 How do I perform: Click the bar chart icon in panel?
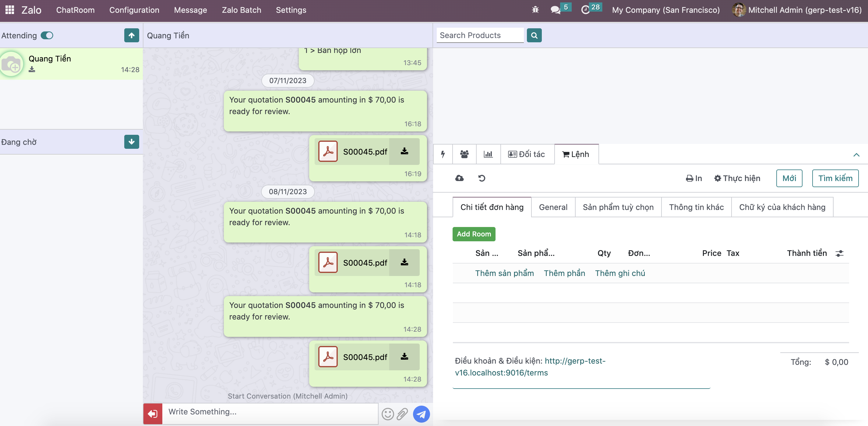[488, 154]
